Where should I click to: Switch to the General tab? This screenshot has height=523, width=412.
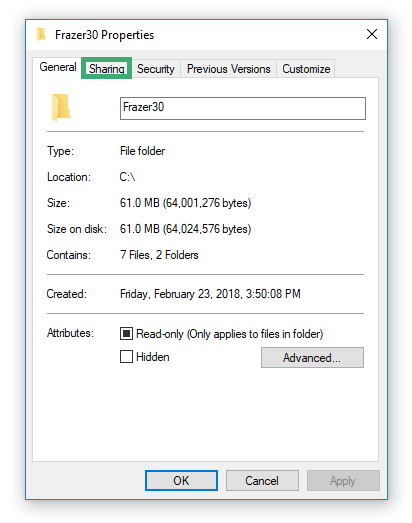click(58, 67)
